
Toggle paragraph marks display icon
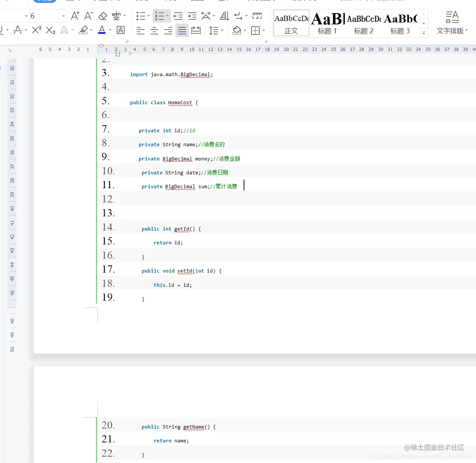238,16
